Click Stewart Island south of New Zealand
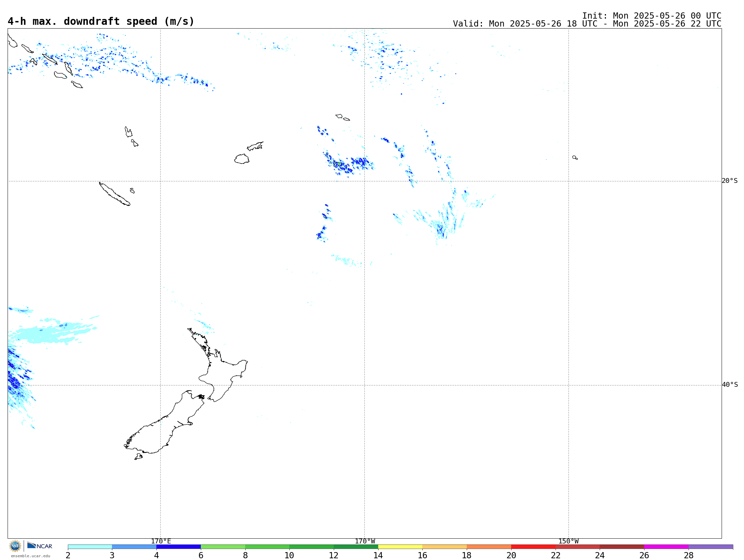744x560 pixels. [138, 457]
